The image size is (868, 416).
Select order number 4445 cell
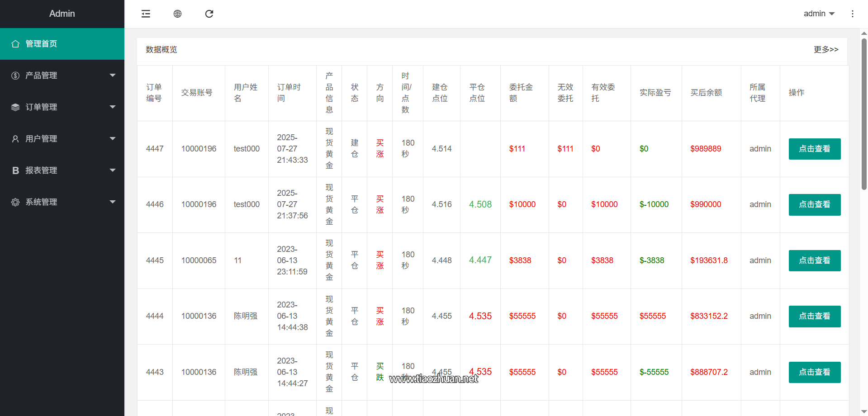(155, 260)
